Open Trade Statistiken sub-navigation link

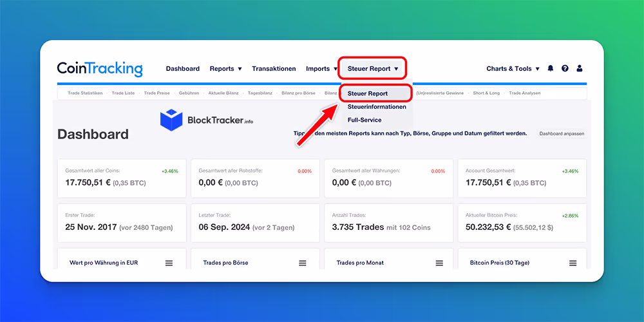click(x=85, y=93)
